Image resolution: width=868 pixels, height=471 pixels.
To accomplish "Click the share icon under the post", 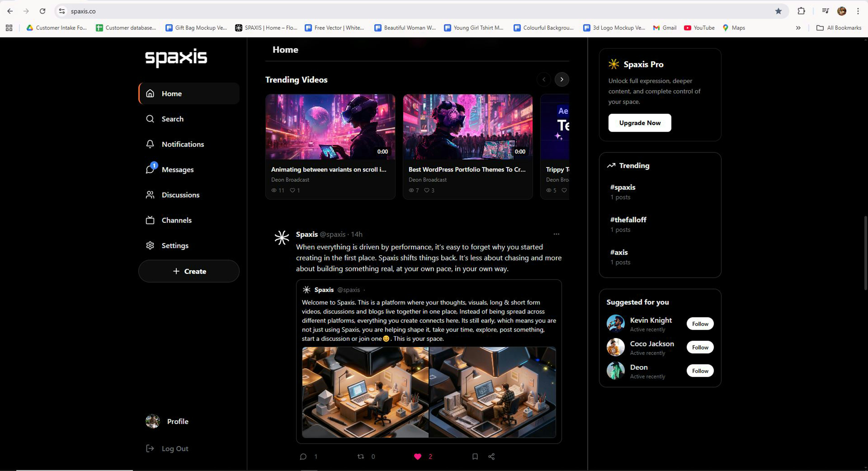I will click(x=491, y=457).
